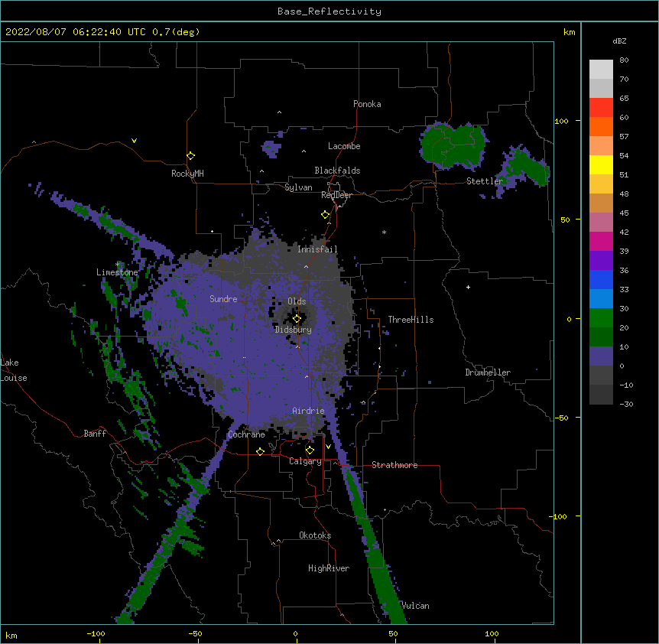
Task: Click the yellow diamond marker south of RedDeer
Action: point(326,215)
